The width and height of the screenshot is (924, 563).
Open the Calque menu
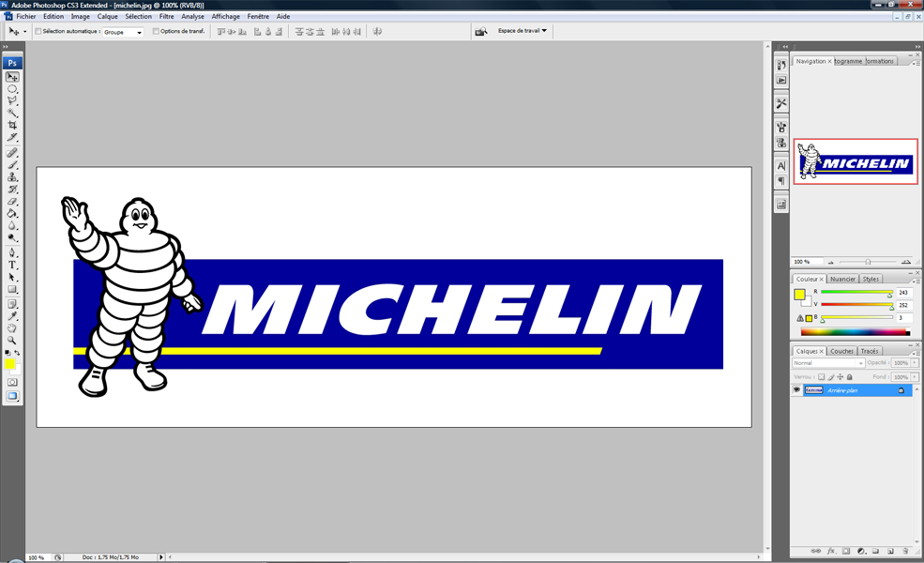[107, 17]
